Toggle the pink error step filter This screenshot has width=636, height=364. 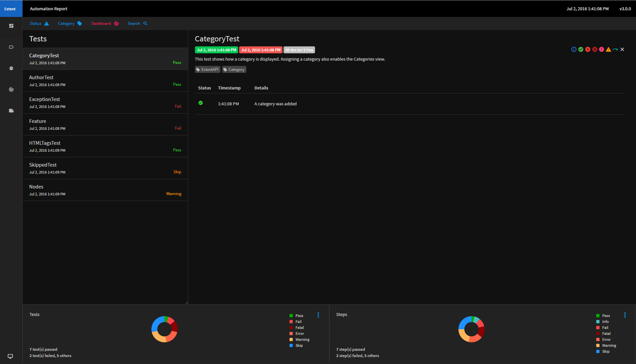[x=602, y=49]
